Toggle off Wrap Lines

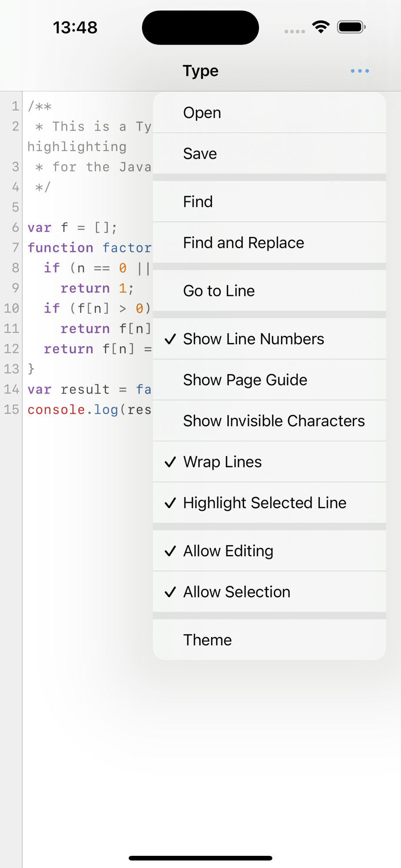tap(269, 462)
